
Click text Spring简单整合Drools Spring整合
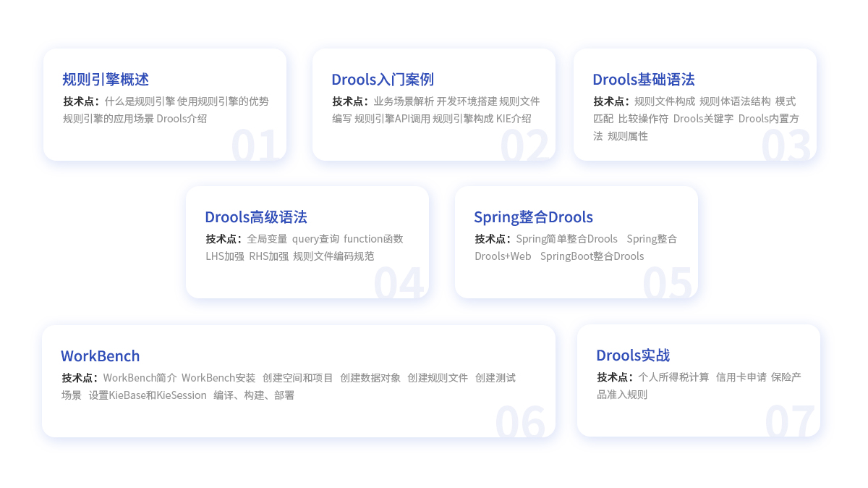point(597,239)
